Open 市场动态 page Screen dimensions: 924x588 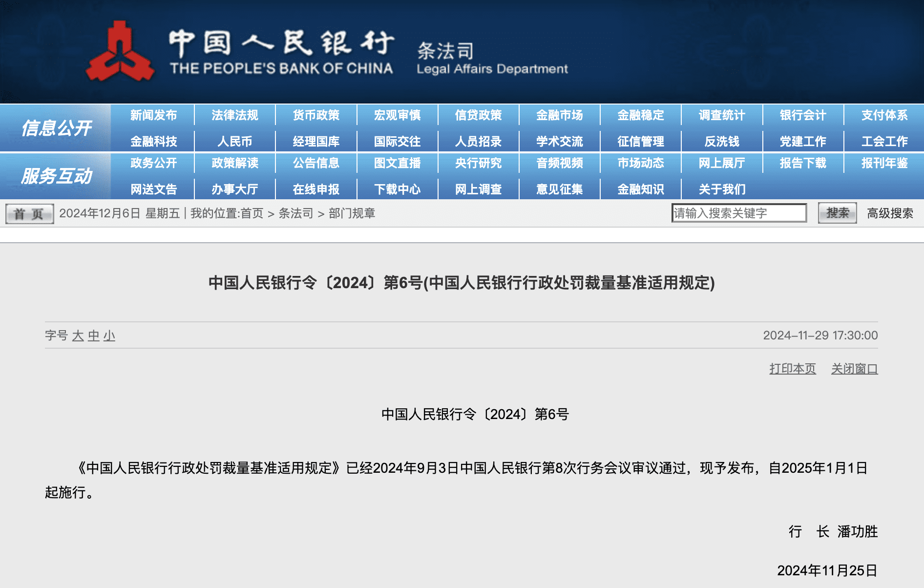[641, 163]
